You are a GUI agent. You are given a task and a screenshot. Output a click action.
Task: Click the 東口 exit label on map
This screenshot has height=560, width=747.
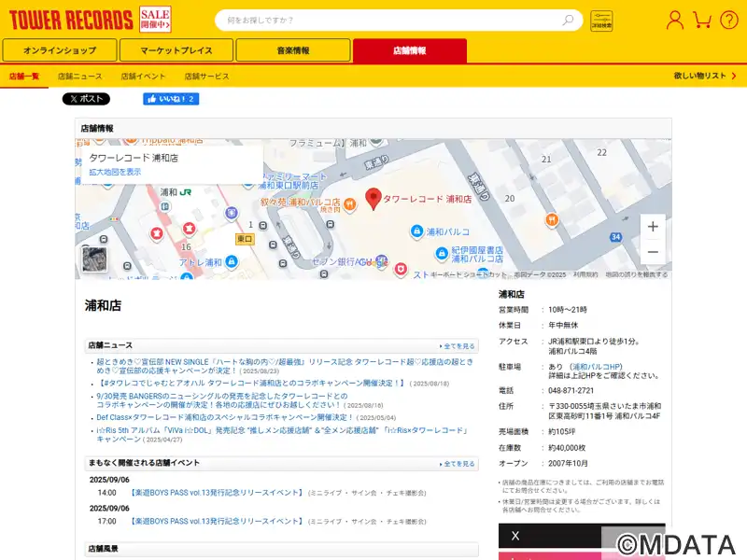[x=245, y=239]
